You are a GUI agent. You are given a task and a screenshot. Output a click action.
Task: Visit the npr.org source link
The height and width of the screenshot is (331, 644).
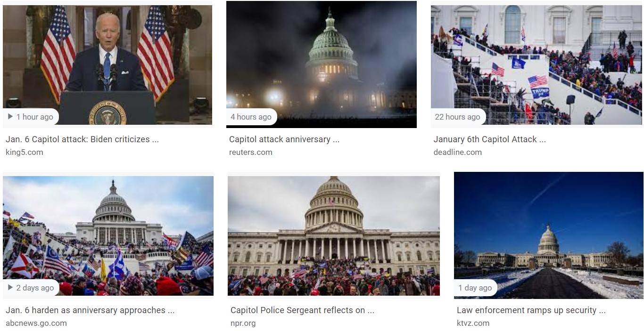(x=243, y=323)
